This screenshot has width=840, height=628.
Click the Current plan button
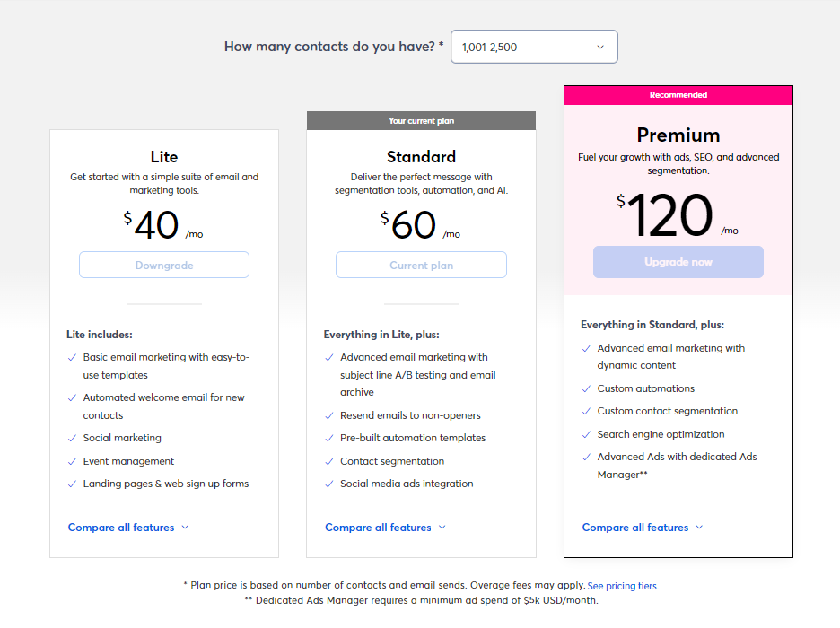click(421, 266)
